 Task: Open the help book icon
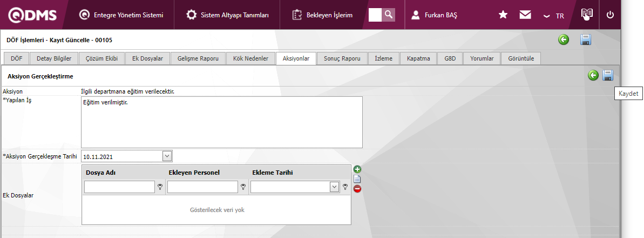587,14
